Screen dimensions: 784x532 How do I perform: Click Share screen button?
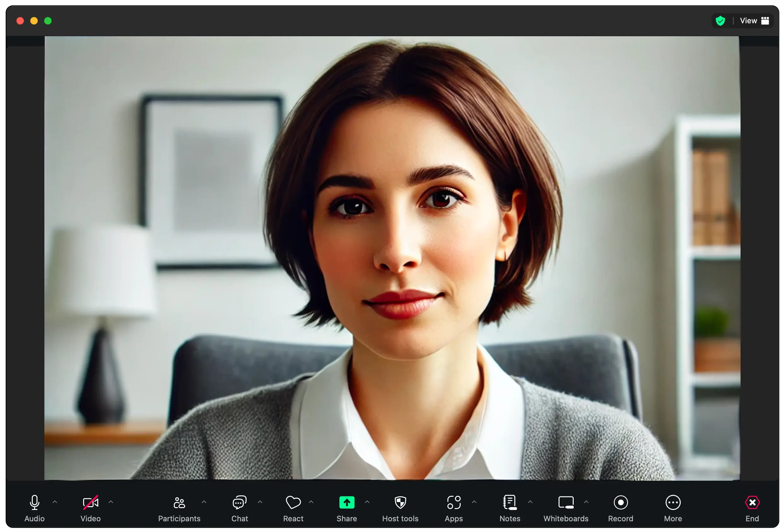point(346,503)
